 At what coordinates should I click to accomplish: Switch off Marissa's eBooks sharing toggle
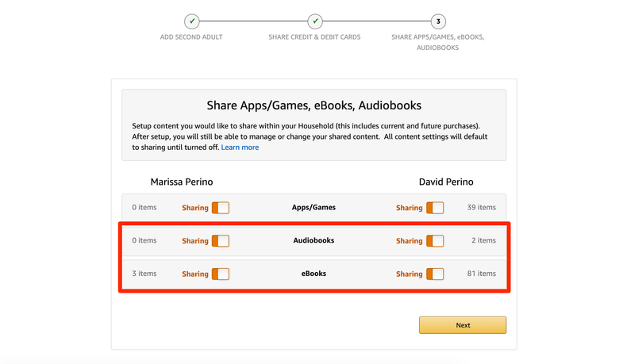pos(221,274)
